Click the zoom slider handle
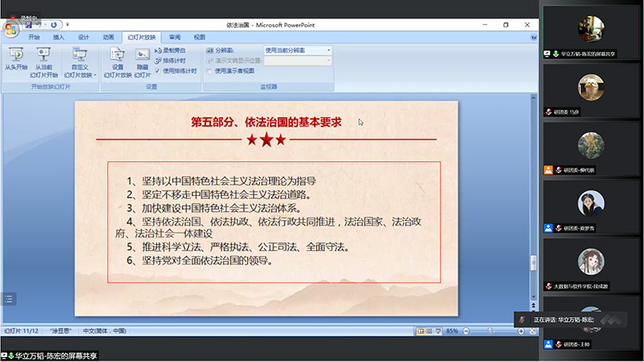 tap(490, 331)
